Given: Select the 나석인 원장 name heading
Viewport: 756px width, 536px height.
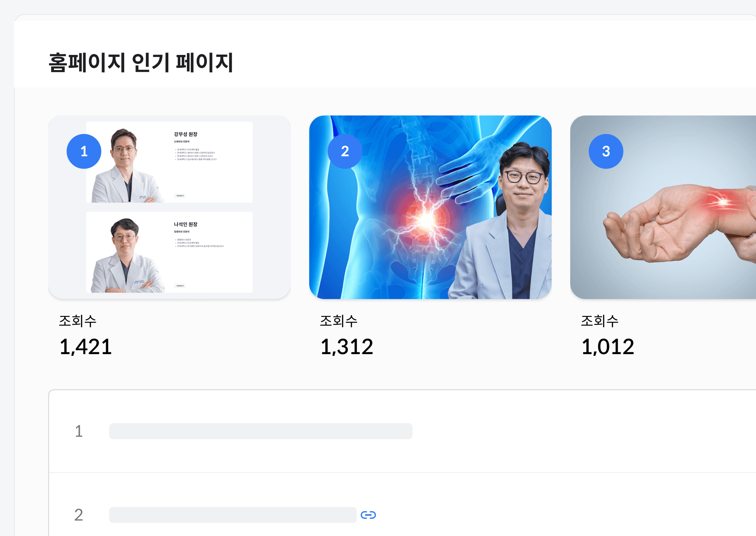Looking at the screenshot, I should pos(186,224).
